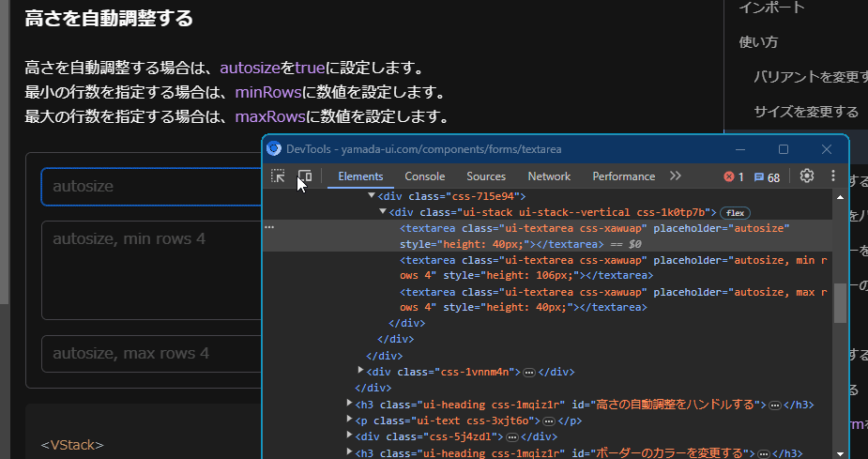Click the Chrome icon in the DevTools title bar
The width and height of the screenshot is (868, 459).
[x=273, y=149]
